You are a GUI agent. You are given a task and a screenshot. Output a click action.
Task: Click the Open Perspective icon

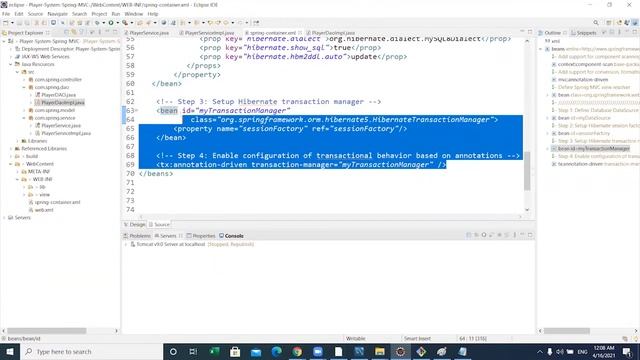point(609,23)
